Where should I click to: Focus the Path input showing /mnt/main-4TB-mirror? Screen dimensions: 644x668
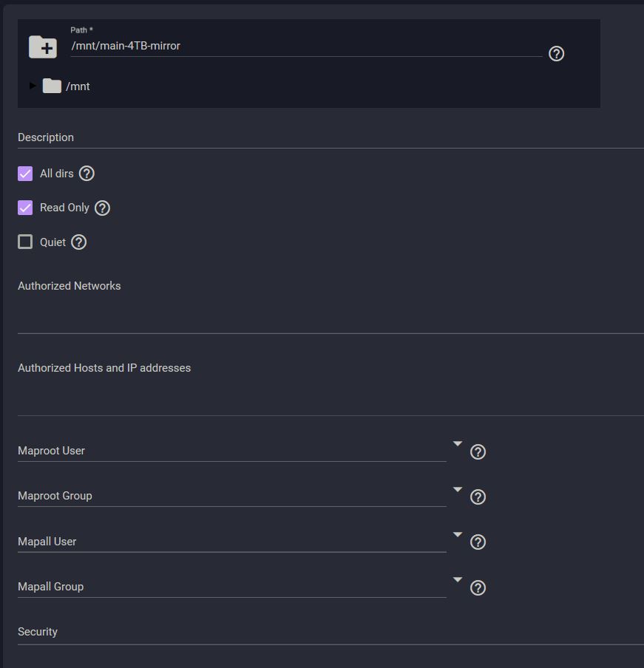[x=306, y=46]
